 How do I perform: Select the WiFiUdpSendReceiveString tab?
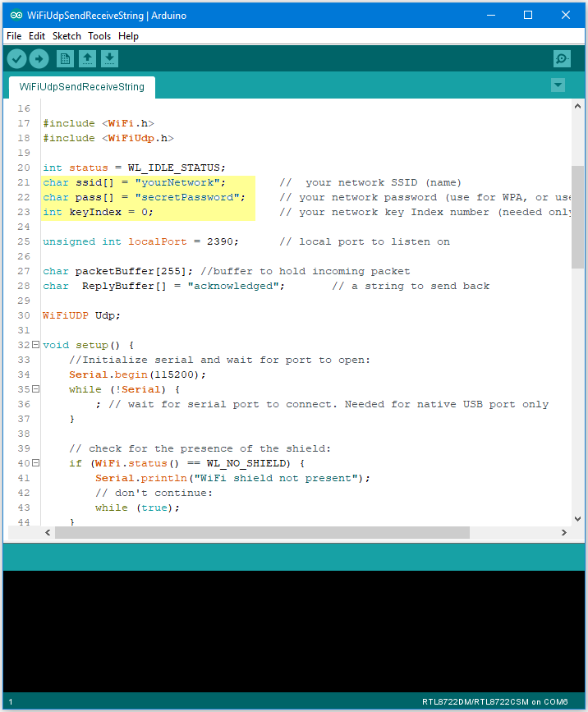(82, 87)
